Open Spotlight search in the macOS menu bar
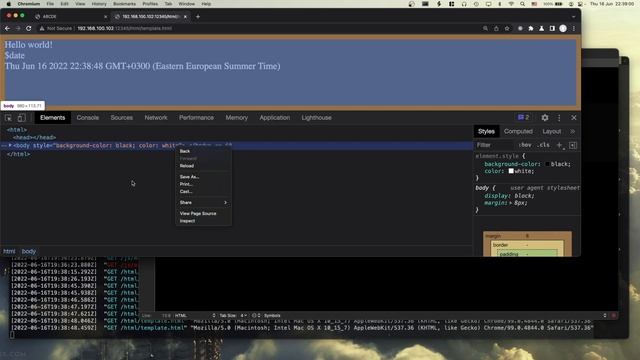Image resolution: width=640 pixels, height=360 pixels. click(x=522, y=4)
